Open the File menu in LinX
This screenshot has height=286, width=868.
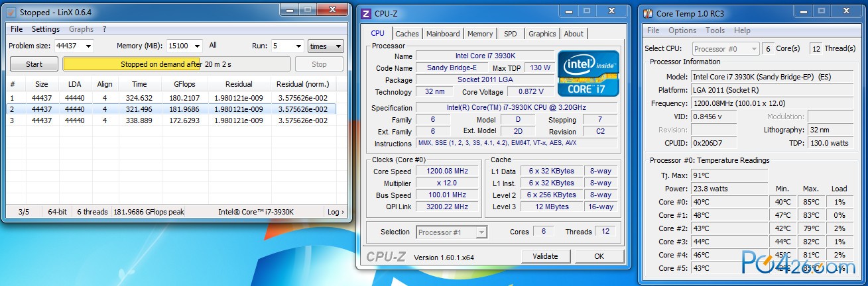pyautogui.click(x=17, y=29)
